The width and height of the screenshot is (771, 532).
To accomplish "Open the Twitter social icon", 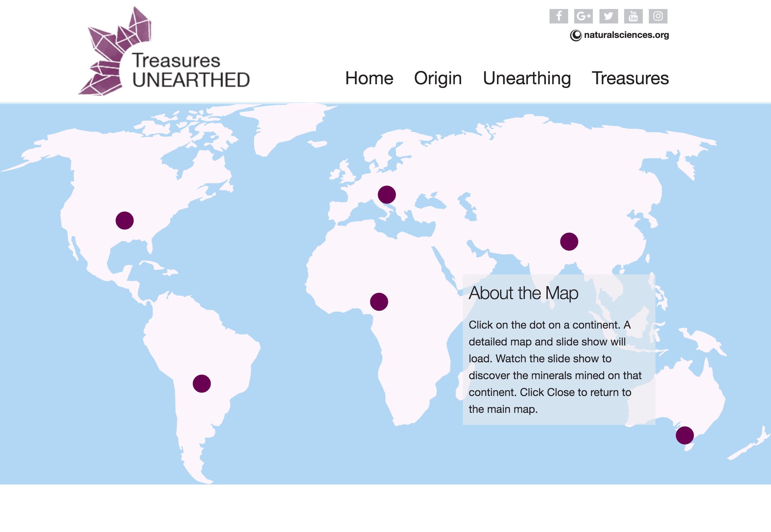I will pos(609,16).
